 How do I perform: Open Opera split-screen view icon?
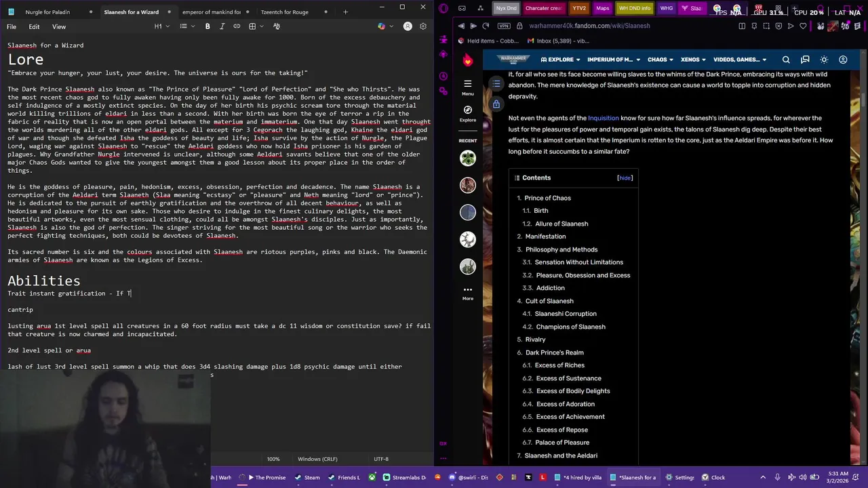(x=742, y=26)
